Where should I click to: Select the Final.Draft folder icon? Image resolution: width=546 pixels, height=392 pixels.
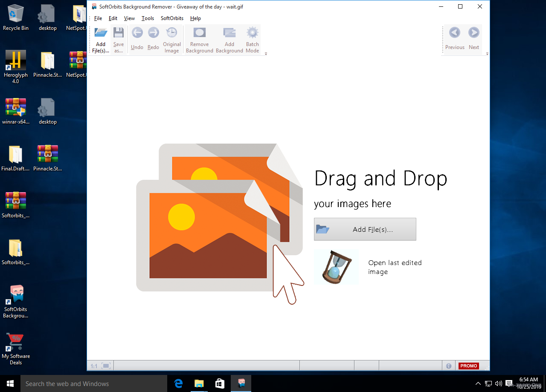(x=16, y=159)
